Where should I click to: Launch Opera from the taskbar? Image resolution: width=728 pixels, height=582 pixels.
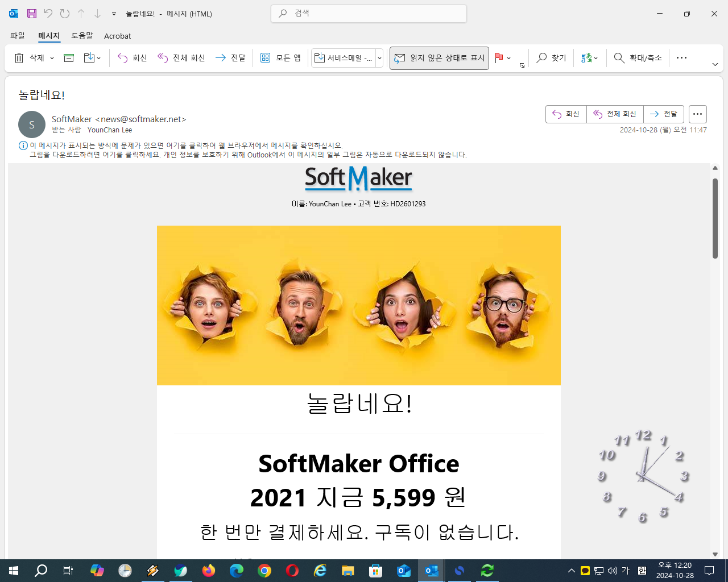coord(292,571)
